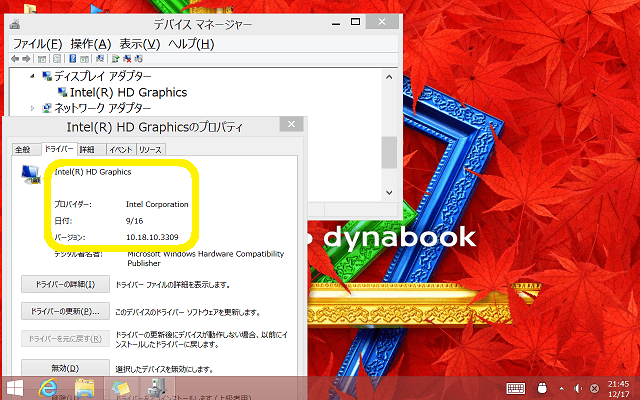The height and width of the screenshot is (400, 640).
Task: Open the ファイル(F) menu
Action: tap(38, 44)
